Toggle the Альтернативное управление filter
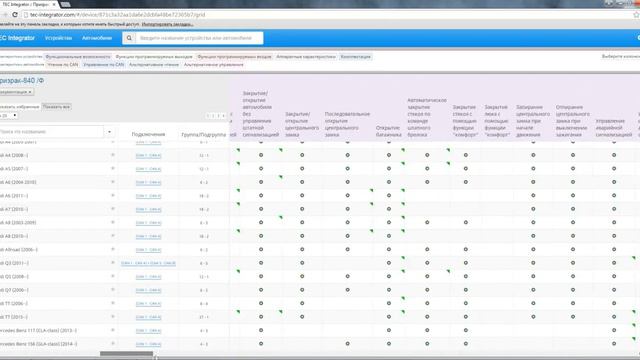This screenshot has height=360, width=640. click(213, 64)
